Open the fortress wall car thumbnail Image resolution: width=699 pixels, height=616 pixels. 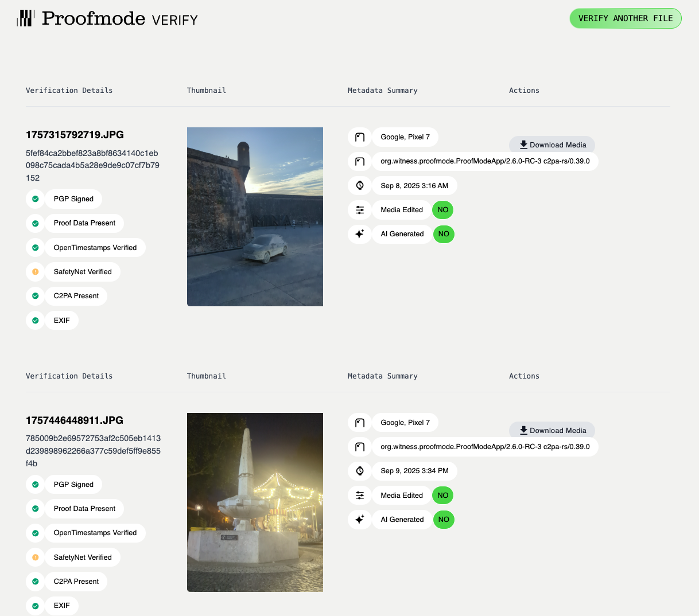click(255, 217)
